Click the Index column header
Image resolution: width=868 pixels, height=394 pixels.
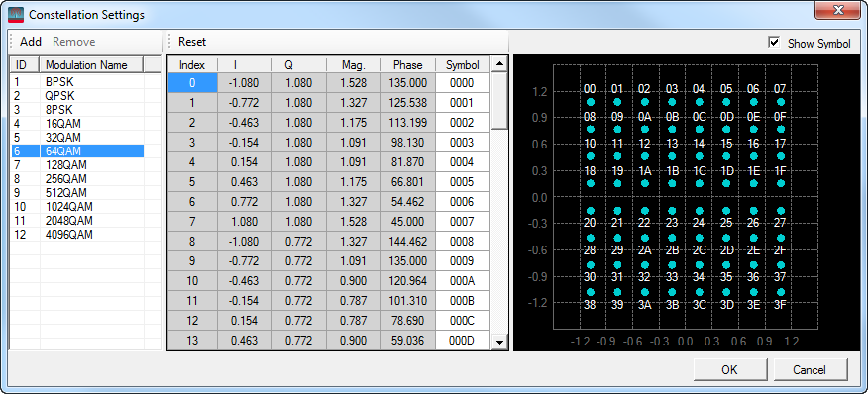tap(192, 65)
